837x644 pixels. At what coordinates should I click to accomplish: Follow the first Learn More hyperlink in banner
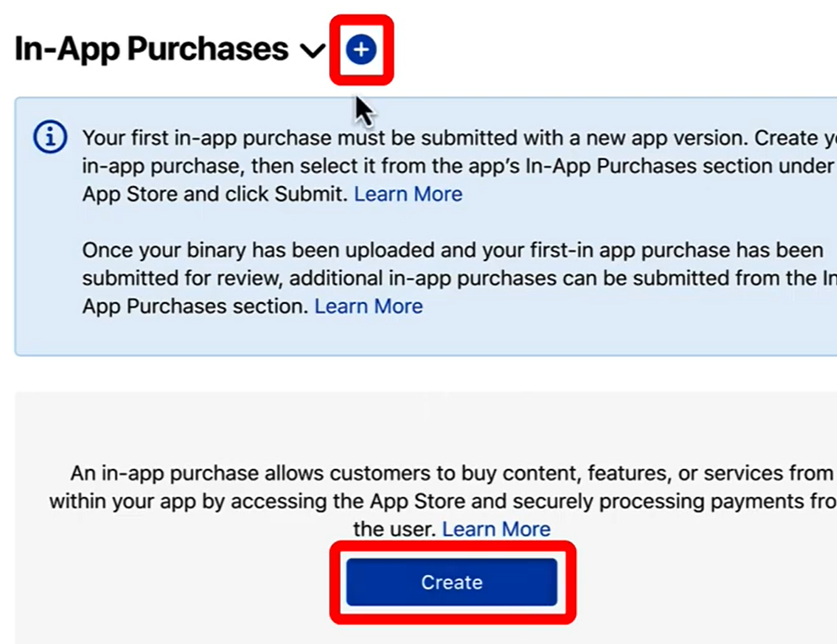(x=408, y=194)
